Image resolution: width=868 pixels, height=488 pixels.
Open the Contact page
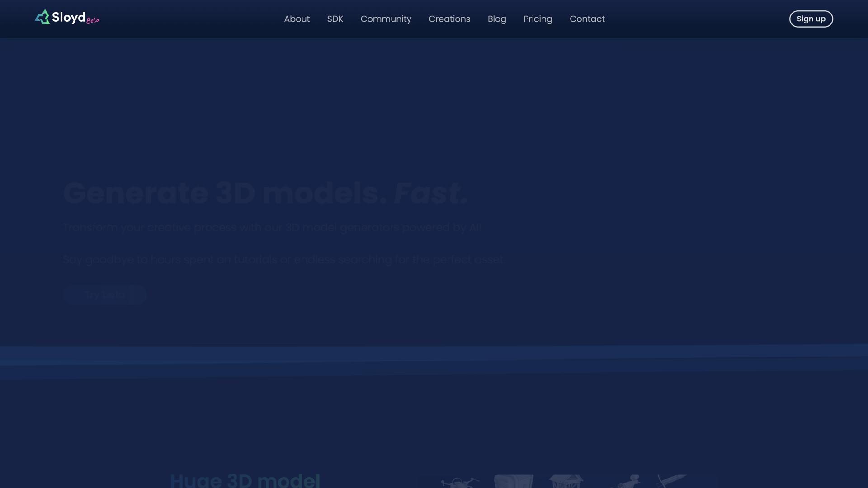point(587,19)
